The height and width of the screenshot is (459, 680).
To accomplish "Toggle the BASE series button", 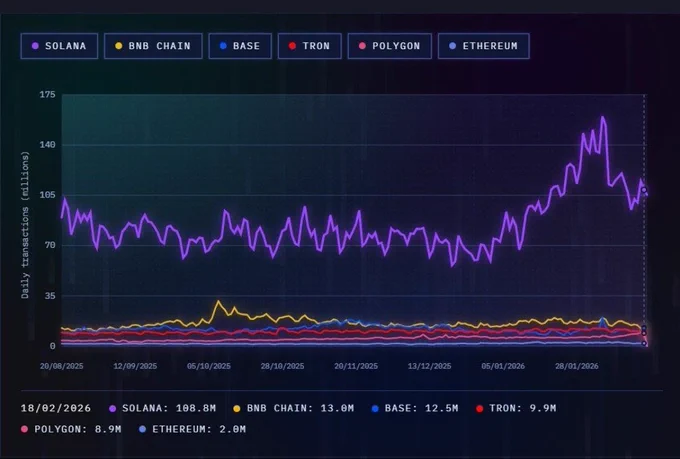I will coord(240,46).
